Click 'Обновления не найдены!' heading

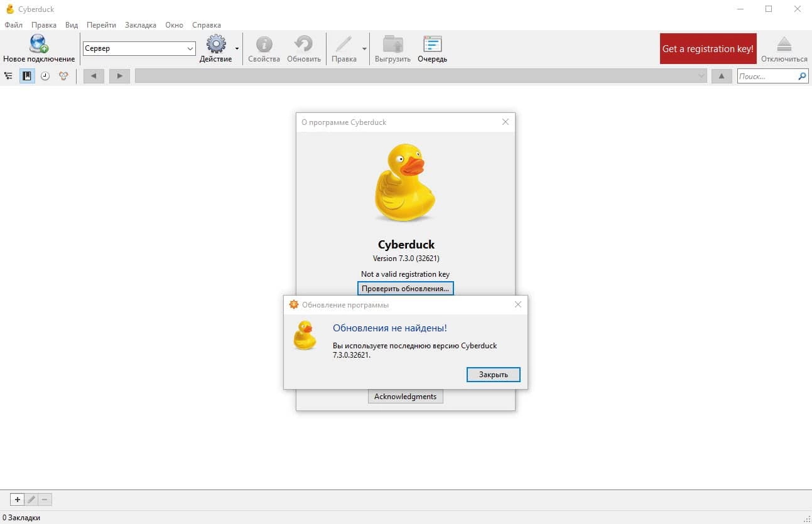coord(390,328)
